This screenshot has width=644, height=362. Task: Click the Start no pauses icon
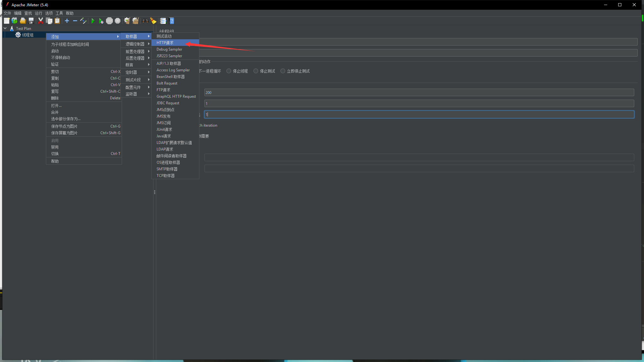pos(101,21)
